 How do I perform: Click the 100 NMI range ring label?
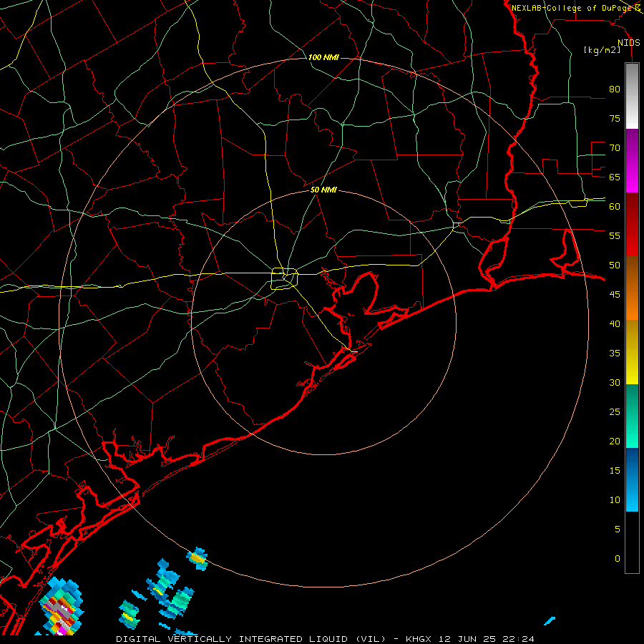point(323,57)
